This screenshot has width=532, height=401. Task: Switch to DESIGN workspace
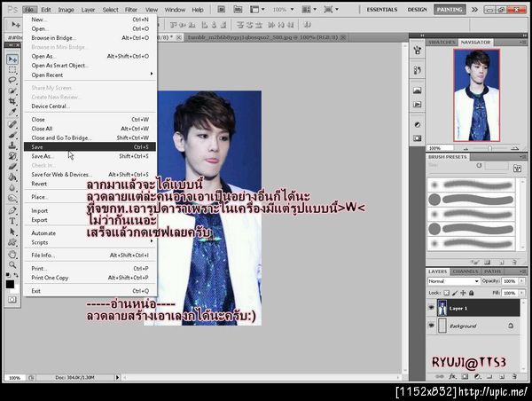point(417,10)
